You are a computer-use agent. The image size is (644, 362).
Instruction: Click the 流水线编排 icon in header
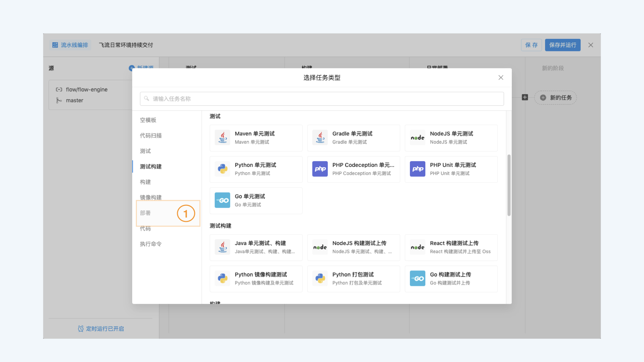[55, 45]
